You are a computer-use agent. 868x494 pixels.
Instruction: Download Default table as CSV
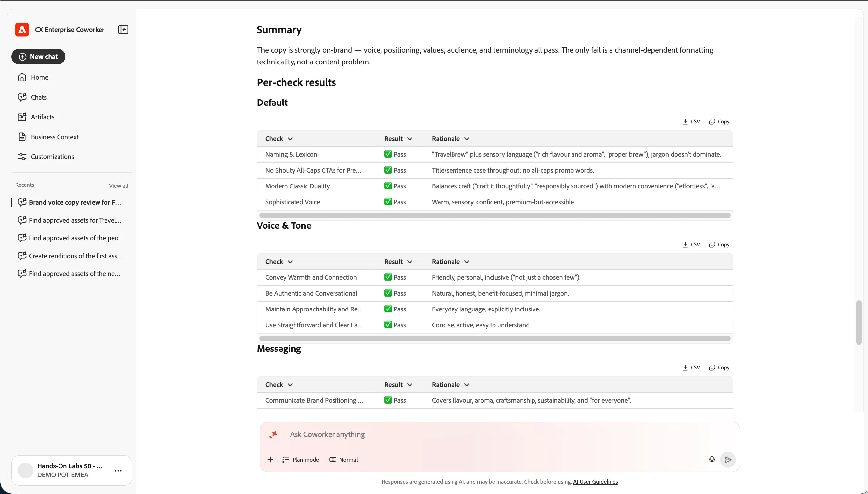coord(691,121)
